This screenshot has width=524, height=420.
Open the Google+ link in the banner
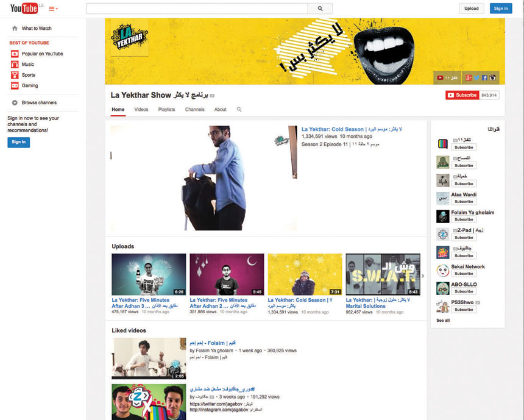pyautogui.click(x=469, y=77)
